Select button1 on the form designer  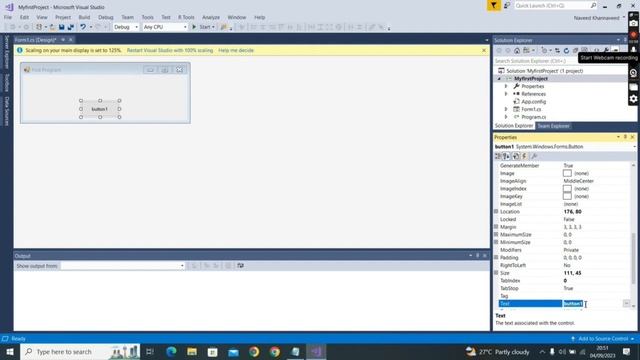coord(100,109)
